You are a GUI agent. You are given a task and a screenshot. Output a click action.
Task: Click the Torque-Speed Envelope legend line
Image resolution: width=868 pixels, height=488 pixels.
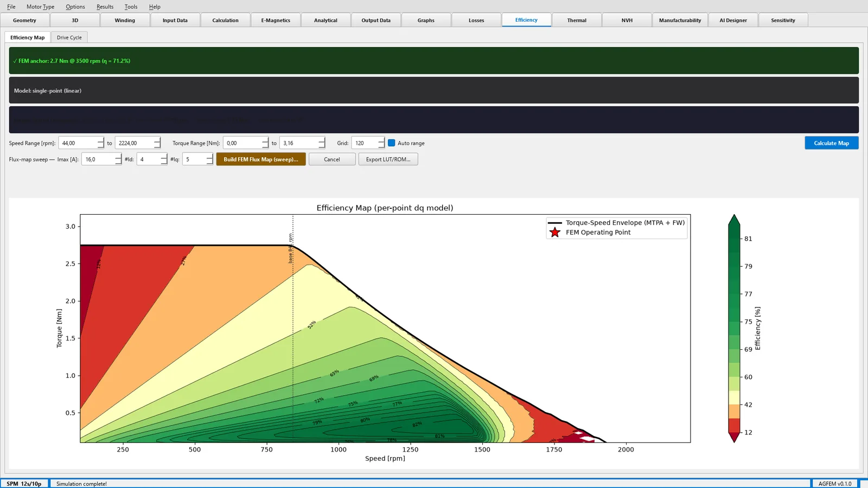point(554,223)
